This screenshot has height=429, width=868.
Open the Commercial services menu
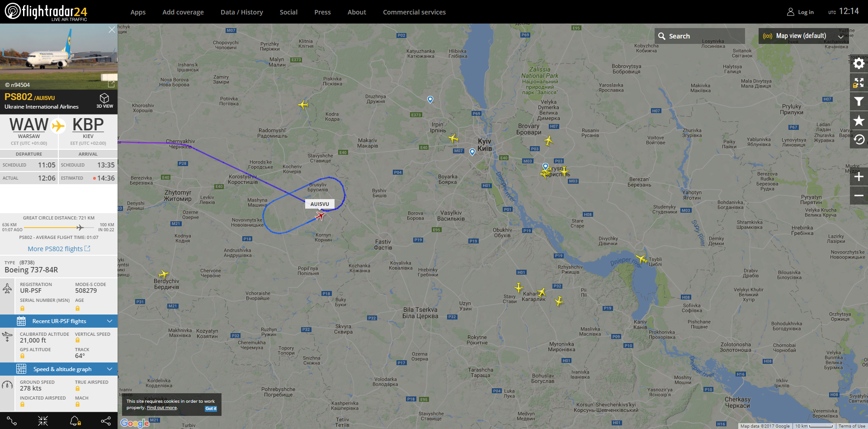point(414,12)
